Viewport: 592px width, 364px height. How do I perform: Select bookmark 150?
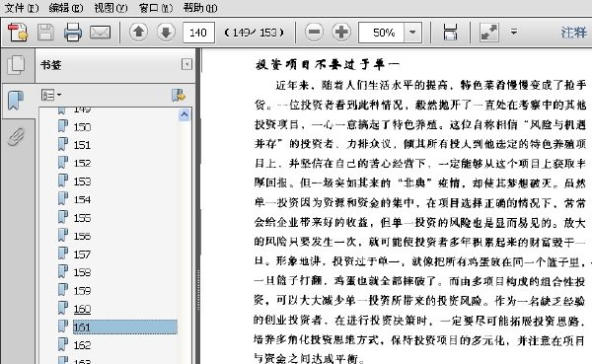pyautogui.click(x=82, y=127)
